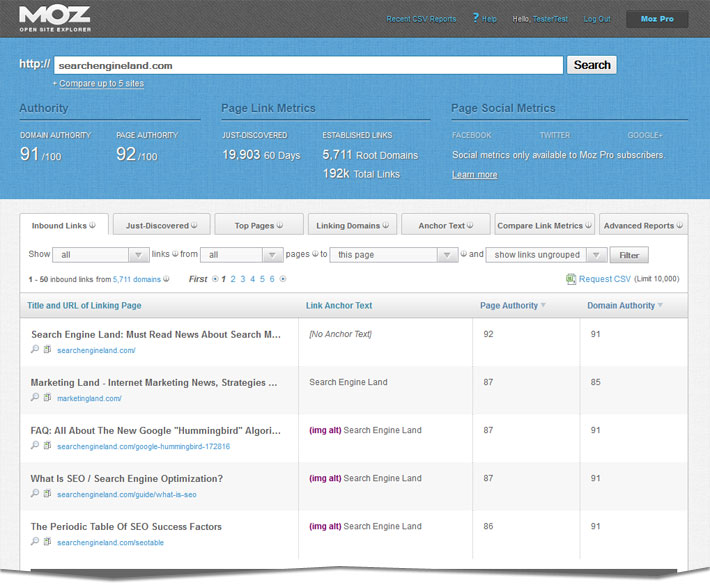
Task: Sort by Domain Authority column arrow
Action: [660, 305]
